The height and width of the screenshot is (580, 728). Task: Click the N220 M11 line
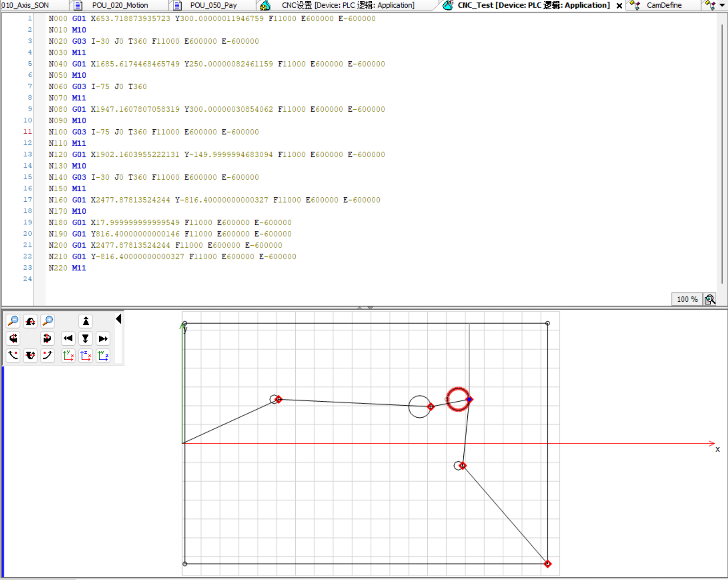coord(67,268)
